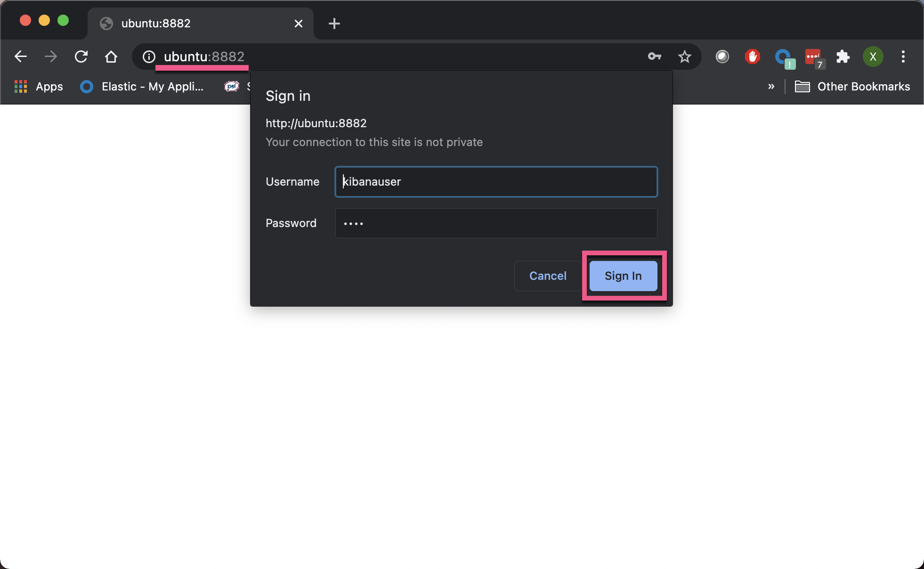Viewport: 924px width, 569px height.
Task: Open the red extension with 7 badge
Action: (x=813, y=57)
